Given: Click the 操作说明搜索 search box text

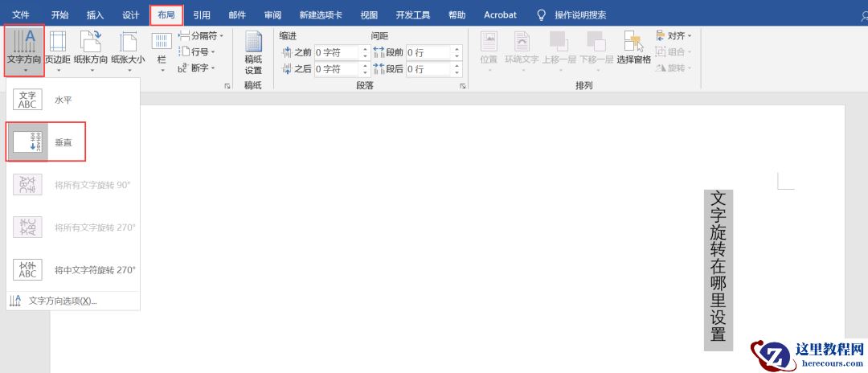Looking at the screenshot, I should coord(580,15).
